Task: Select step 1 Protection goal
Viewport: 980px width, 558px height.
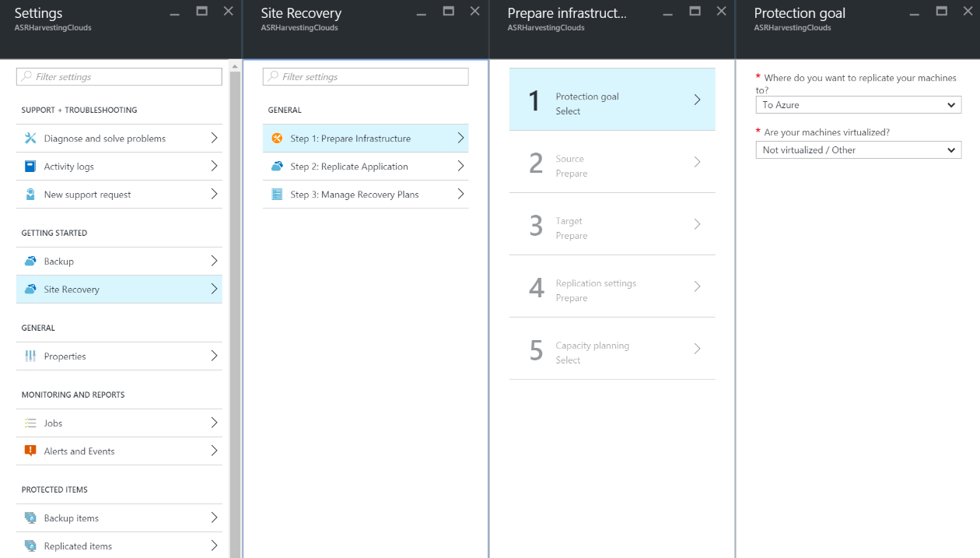Action: [612, 100]
